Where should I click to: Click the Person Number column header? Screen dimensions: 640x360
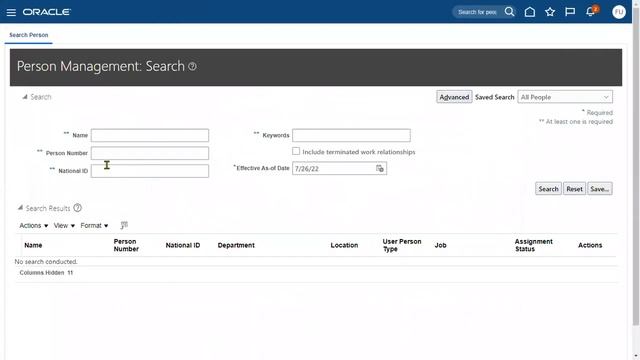point(126,245)
